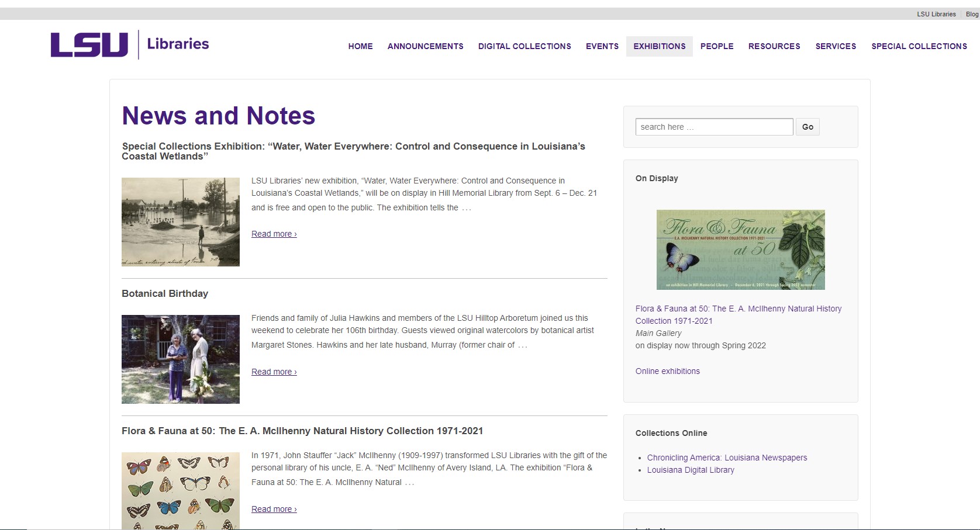Image resolution: width=980 pixels, height=530 pixels.
Task: Go to ANNOUNCEMENTS in the navigation bar
Action: 425,46
